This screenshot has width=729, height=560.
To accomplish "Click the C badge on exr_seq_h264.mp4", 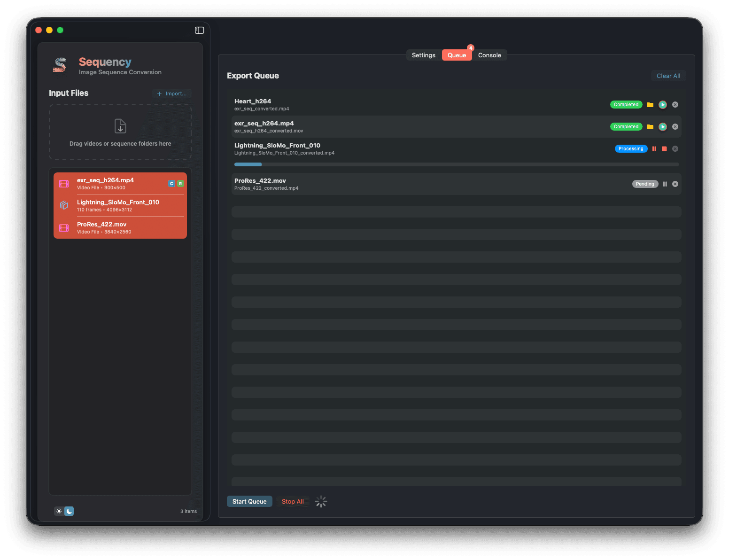I will click(171, 183).
